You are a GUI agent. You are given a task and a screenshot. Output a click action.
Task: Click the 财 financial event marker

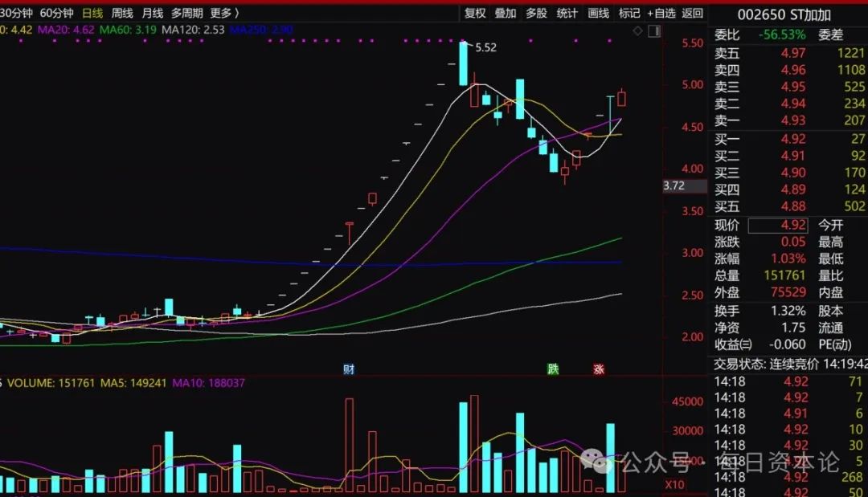tap(349, 369)
